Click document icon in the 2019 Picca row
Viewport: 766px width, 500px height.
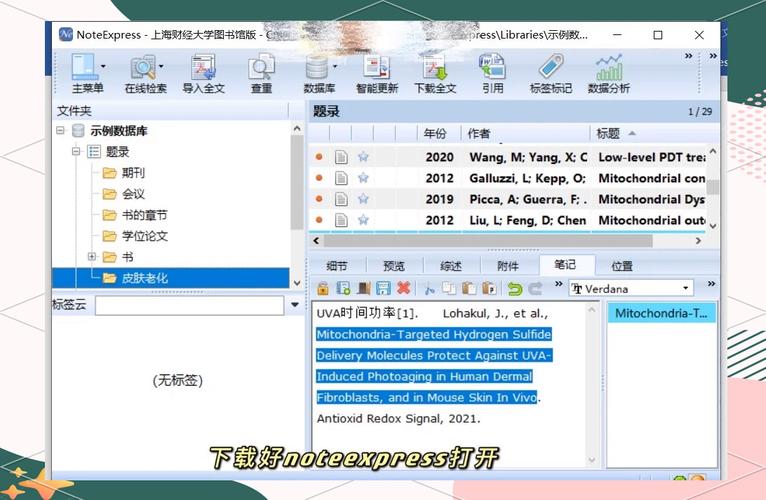point(341,199)
